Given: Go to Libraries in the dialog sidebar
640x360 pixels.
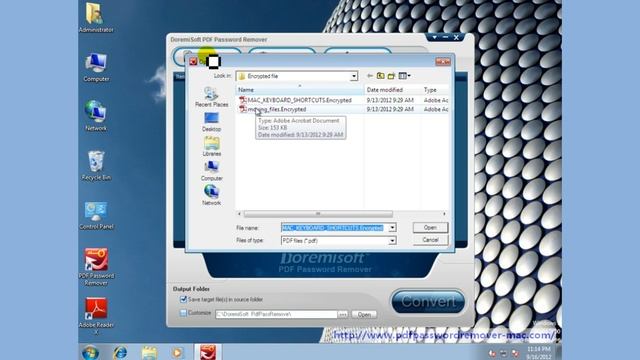Looking at the screenshot, I should point(211,147).
